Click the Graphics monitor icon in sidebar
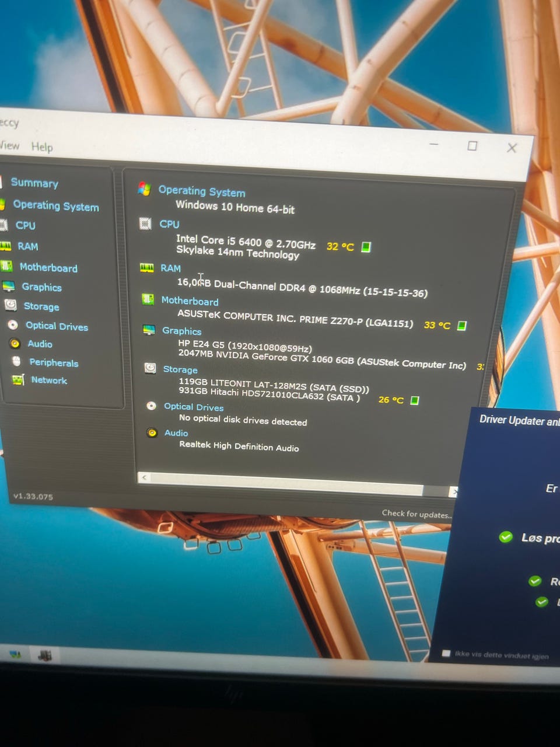Screen dimensions: 560x747 coord(8,286)
